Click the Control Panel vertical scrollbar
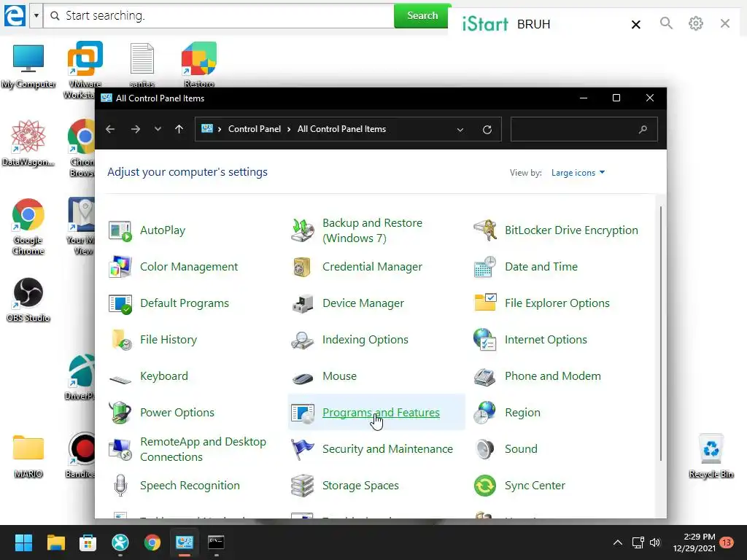 (x=661, y=333)
